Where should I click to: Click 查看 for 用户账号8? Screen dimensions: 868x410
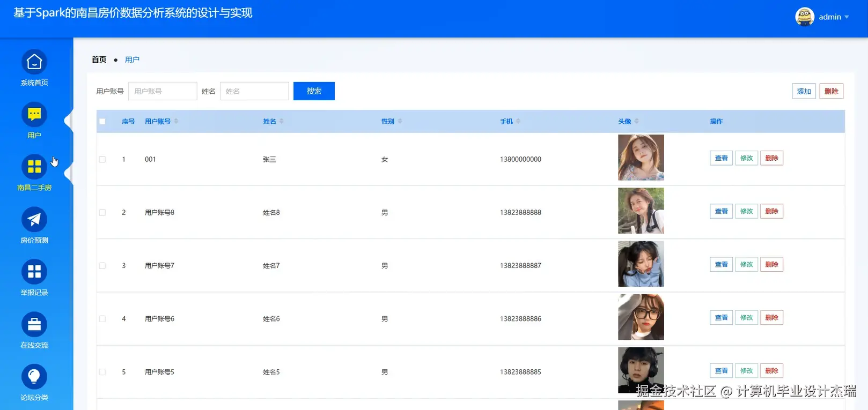721,211
